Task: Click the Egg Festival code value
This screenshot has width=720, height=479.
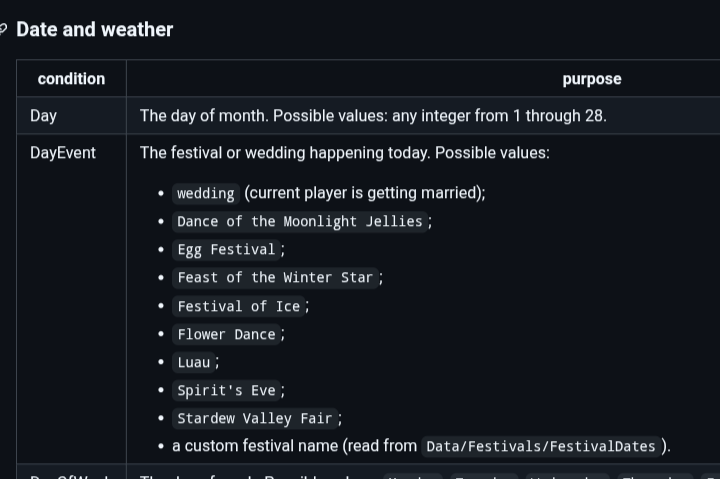Action: 225,249
